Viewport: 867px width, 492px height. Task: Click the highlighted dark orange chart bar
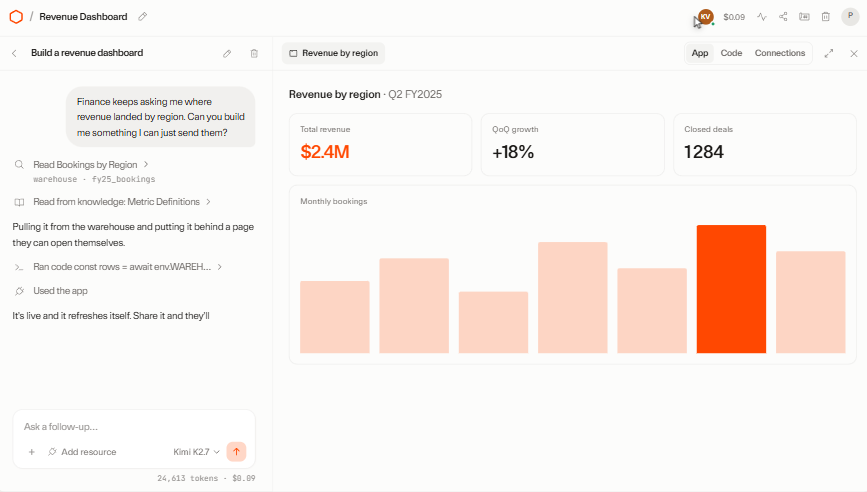(x=731, y=289)
